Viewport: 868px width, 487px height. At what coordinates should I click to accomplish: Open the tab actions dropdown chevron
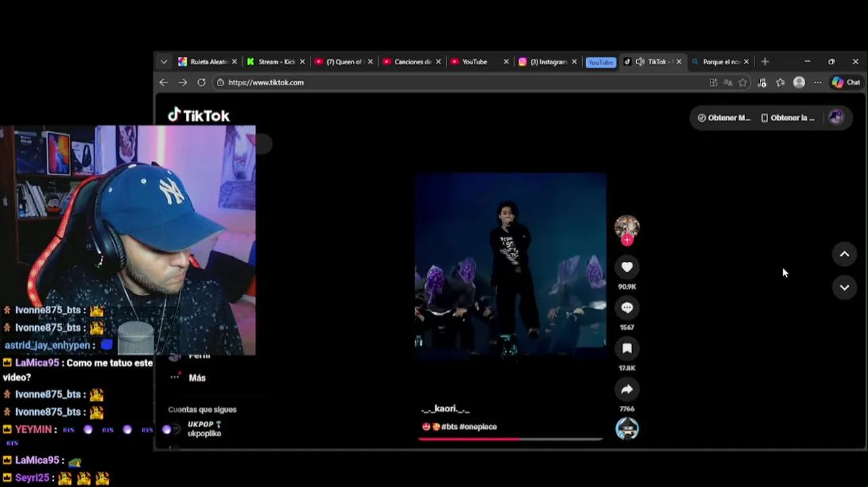point(164,62)
